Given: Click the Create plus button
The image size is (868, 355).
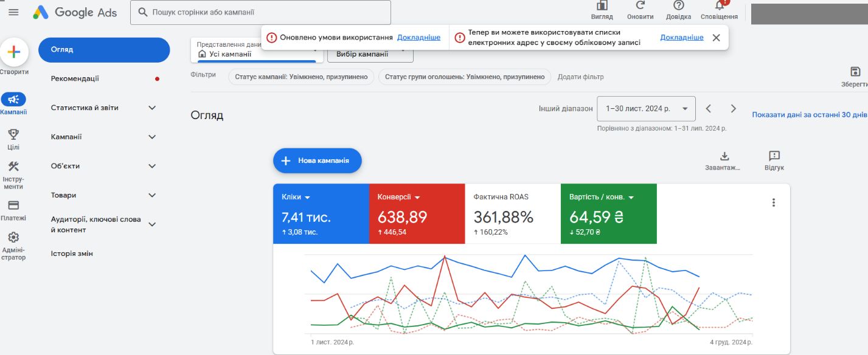Looking at the screenshot, I should 13,52.
